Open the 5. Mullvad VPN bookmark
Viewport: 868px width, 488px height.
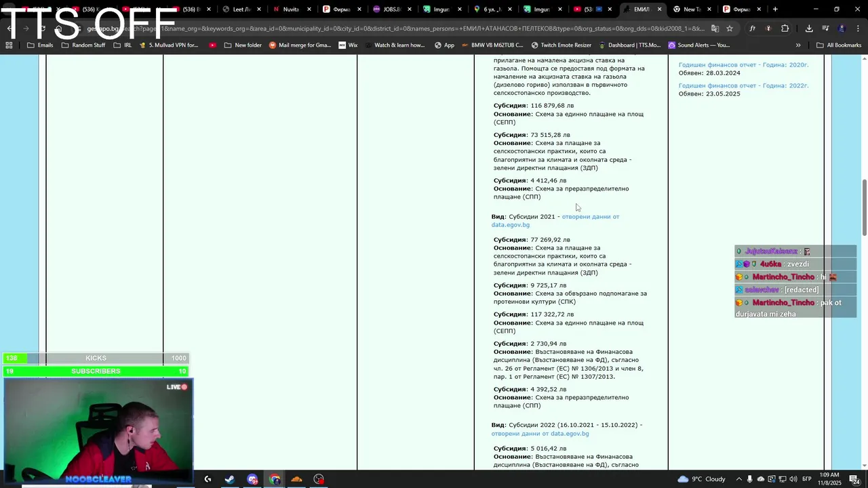point(168,45)
